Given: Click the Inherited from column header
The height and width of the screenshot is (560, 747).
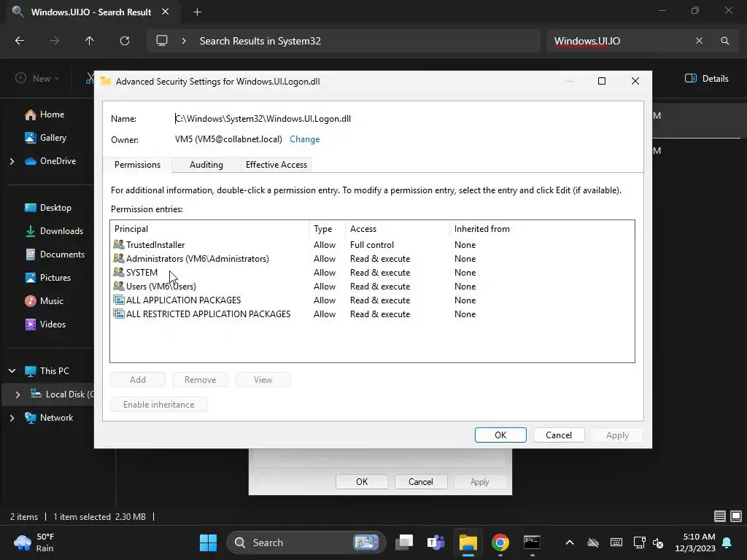Looking at the screenshot, I should click(542, 229).
